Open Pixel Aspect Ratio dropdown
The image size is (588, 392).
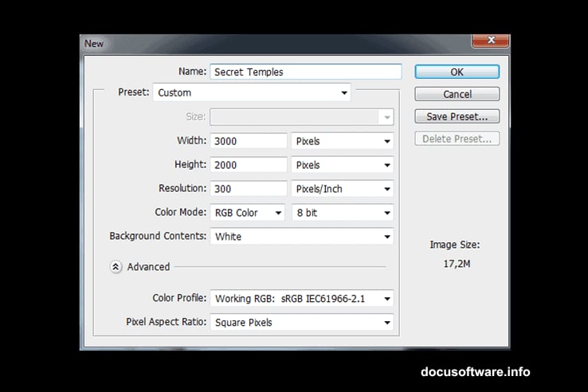(302, 323)
